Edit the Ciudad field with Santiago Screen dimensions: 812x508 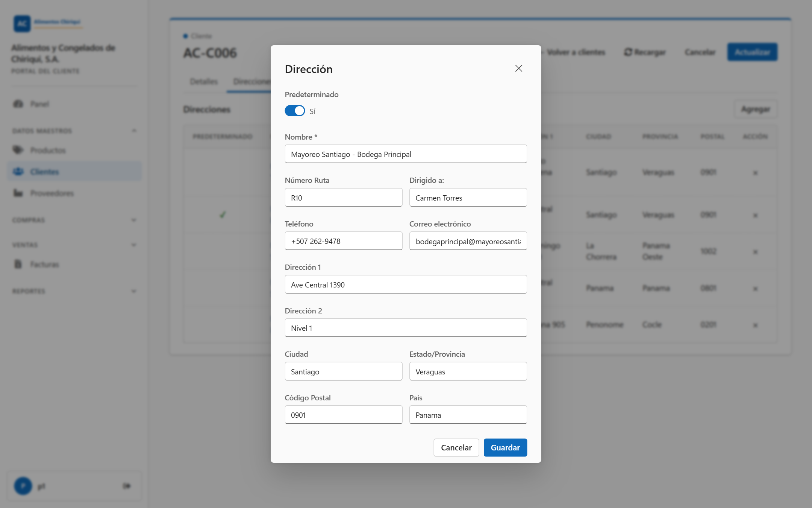point(343,371)
